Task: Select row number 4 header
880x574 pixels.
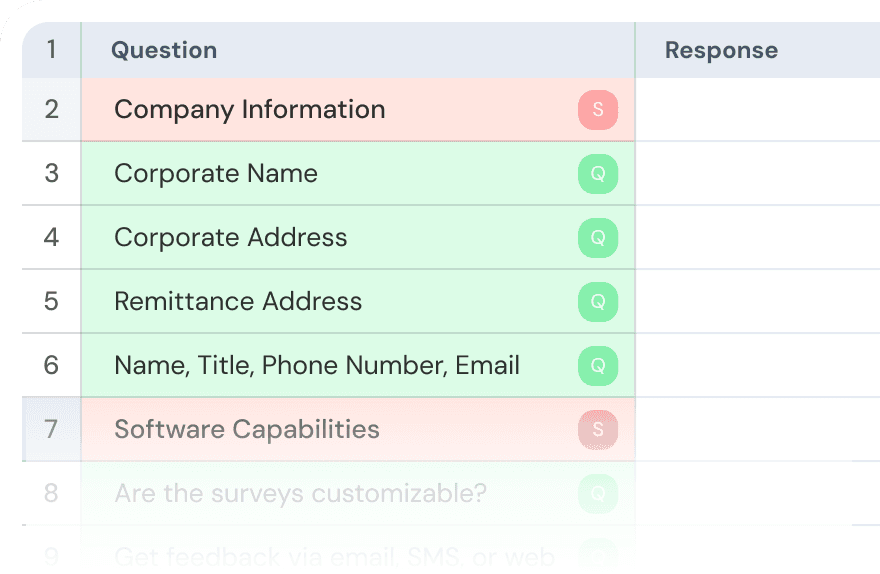Action: pos(51,238)
